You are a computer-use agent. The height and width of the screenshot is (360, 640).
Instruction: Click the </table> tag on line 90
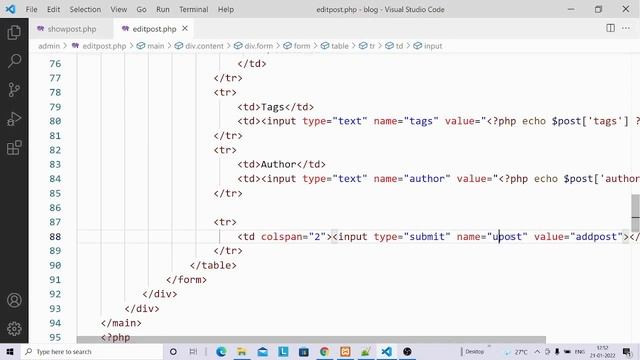[x=213, y=265]
